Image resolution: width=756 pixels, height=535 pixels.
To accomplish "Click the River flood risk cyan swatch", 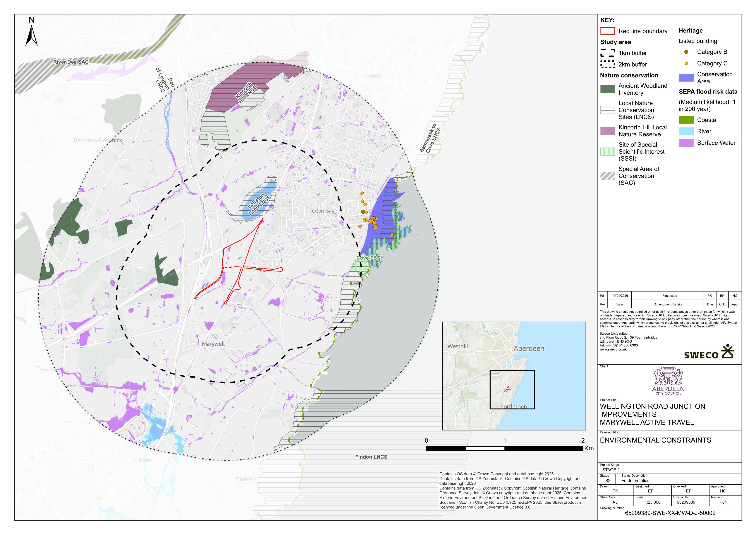I will (x=686, y=131).
